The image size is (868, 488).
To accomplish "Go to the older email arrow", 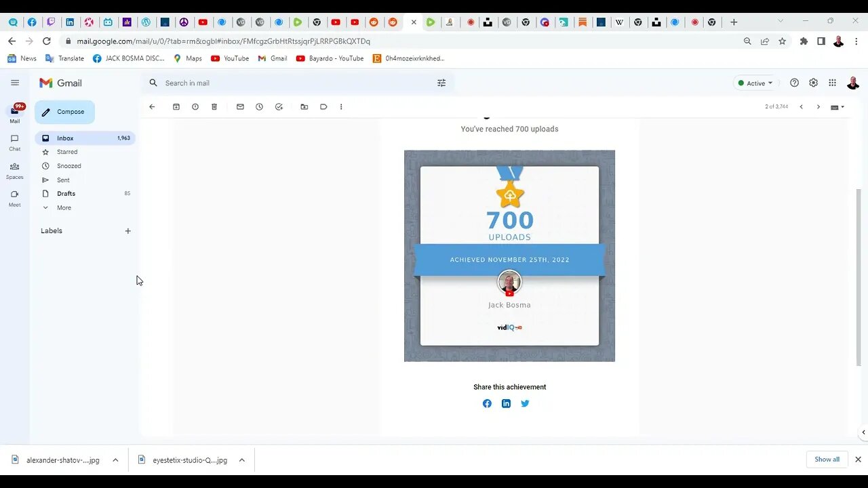I will (818, 107).
